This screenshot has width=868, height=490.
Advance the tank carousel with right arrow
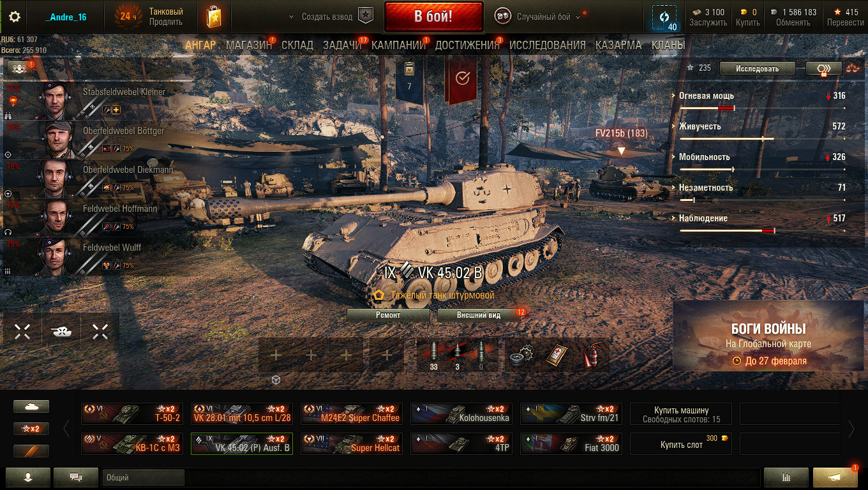click(x=851, y=429)
